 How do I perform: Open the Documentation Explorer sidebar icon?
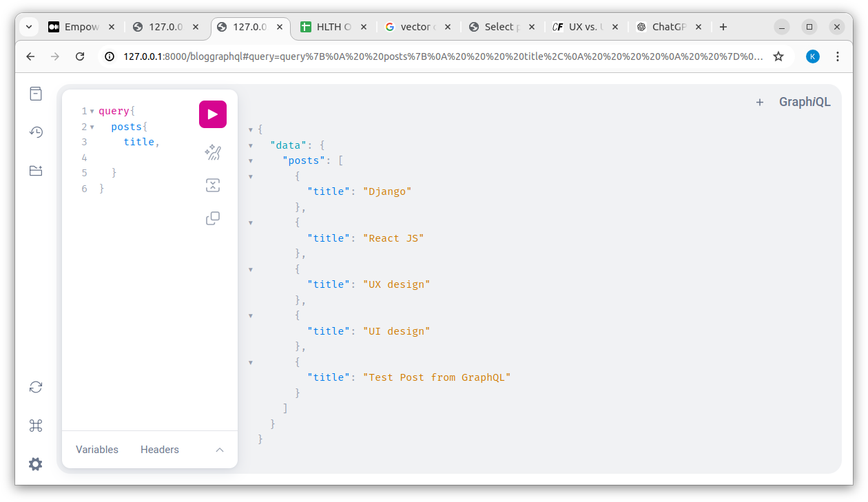click(36, 94)
